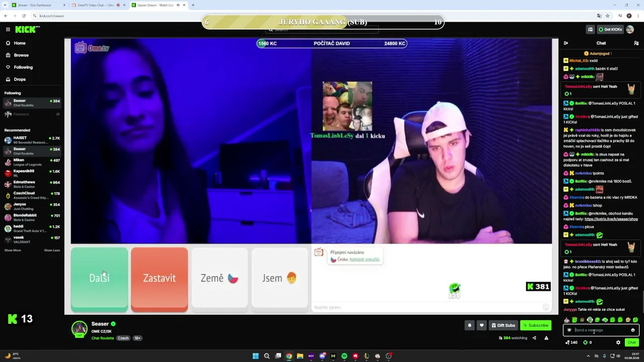Open the Following page in the sidebar
This screenshot has width=644, height=362.
23,67
